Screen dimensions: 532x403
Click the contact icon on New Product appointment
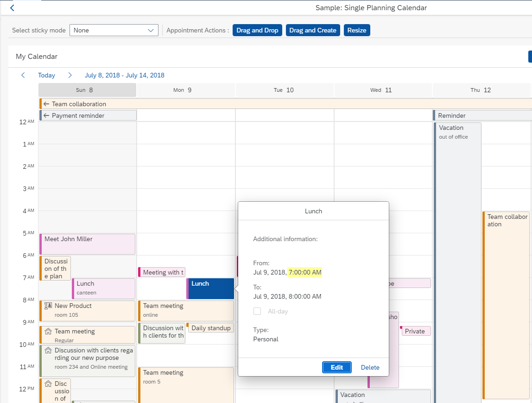48,306
